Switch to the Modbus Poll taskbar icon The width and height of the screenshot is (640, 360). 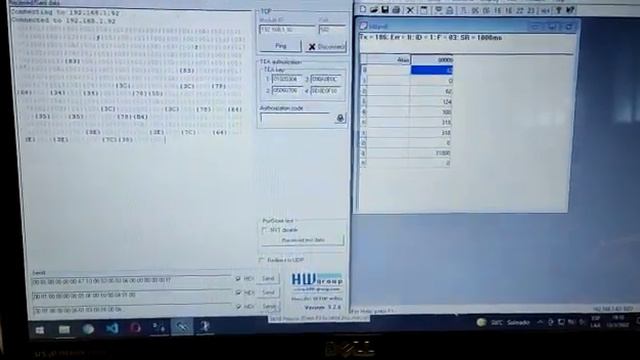205,327
